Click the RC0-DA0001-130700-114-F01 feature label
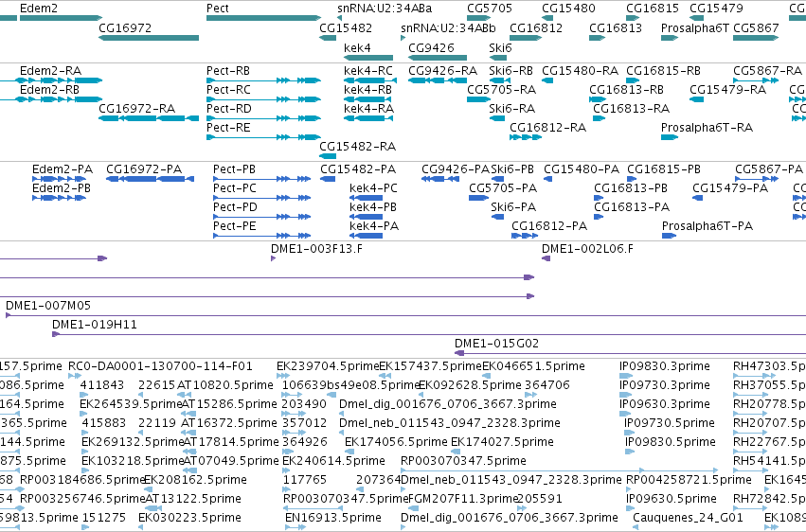Screen dimensions: 806x532 pyautogui.click(x=160, y=366)
